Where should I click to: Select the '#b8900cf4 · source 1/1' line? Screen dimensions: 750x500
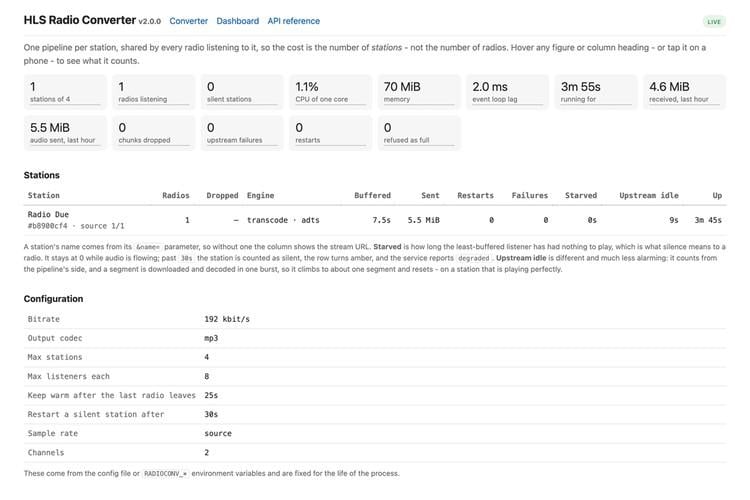coord(76,226)
